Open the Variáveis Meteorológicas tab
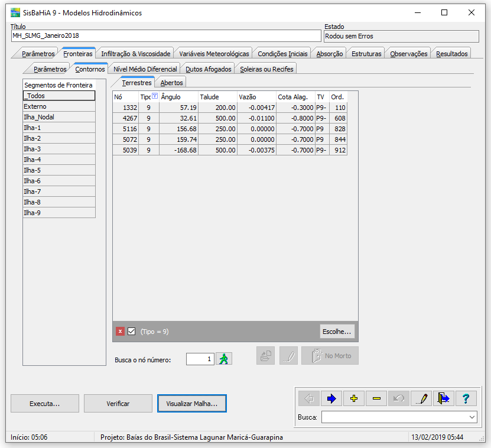This screenshot has height=448, width=491. [x=214, y=54]
